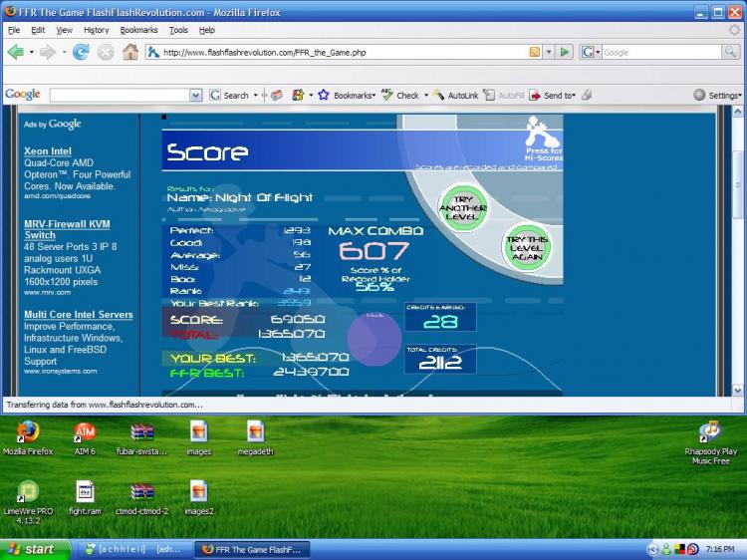Screen dimensions: 747x560
Task: Open the Tools menu
Action: pos(178,30)
